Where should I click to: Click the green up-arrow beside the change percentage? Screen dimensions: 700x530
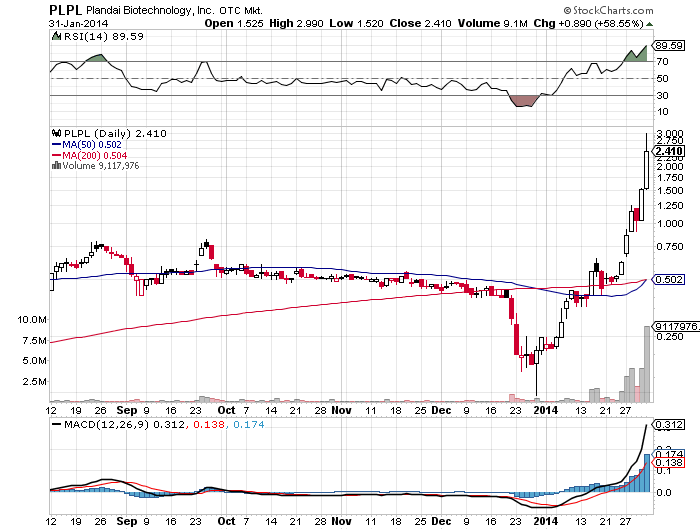pos(649,24)
